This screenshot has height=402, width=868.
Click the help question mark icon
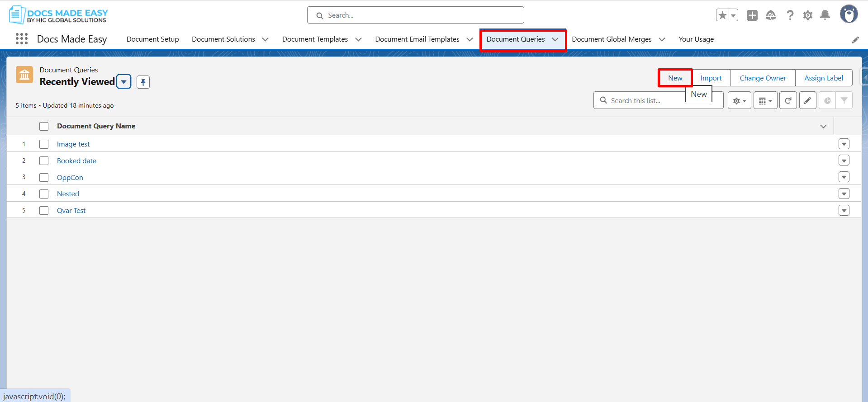coord(790,15)
